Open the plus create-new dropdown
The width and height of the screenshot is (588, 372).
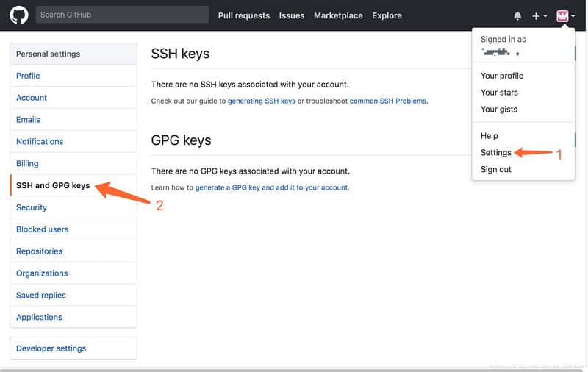539,15
